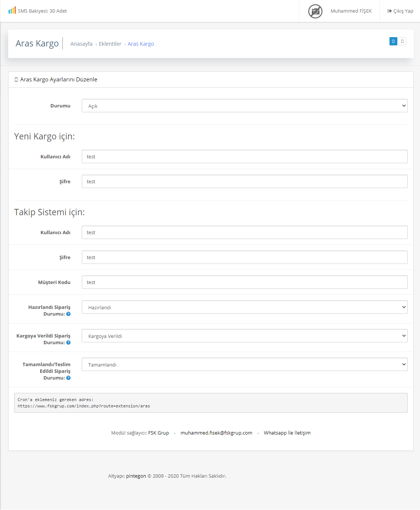Focus the Müşteri Kodu field

click(x=245, y=282)
